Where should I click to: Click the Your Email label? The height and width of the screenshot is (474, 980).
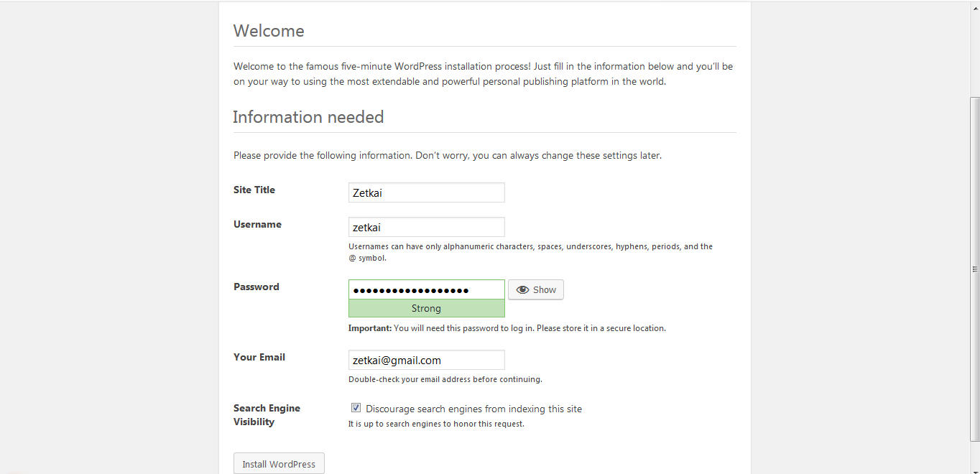point(259,357)
